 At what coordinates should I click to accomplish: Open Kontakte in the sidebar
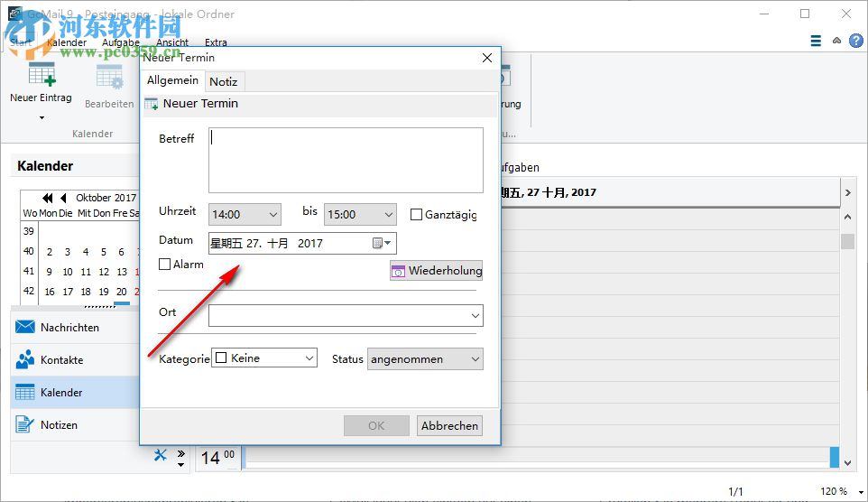[x=75, y=360]
